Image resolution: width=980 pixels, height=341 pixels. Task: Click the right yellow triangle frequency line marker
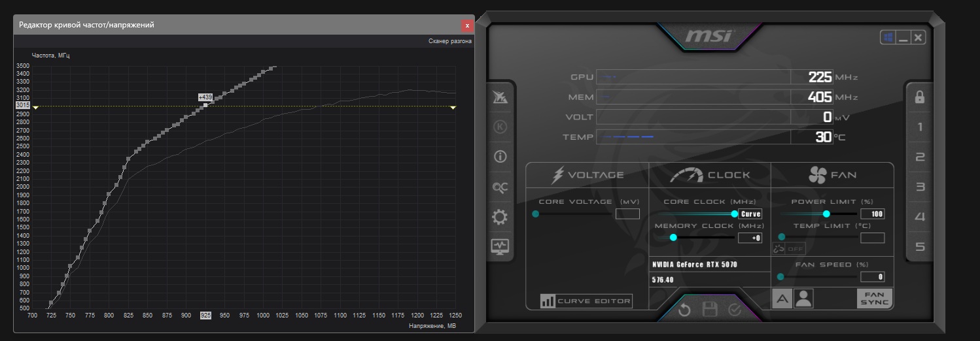tap(453, 107)
